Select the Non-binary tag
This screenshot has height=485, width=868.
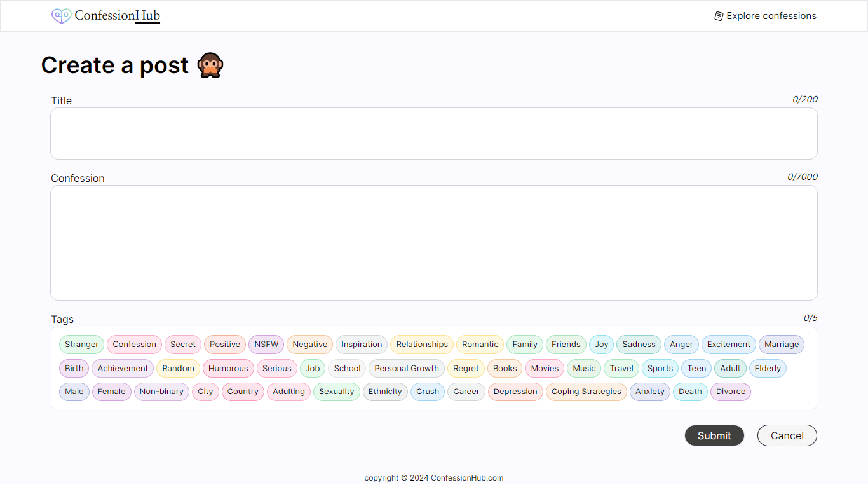tap(161, 392)
